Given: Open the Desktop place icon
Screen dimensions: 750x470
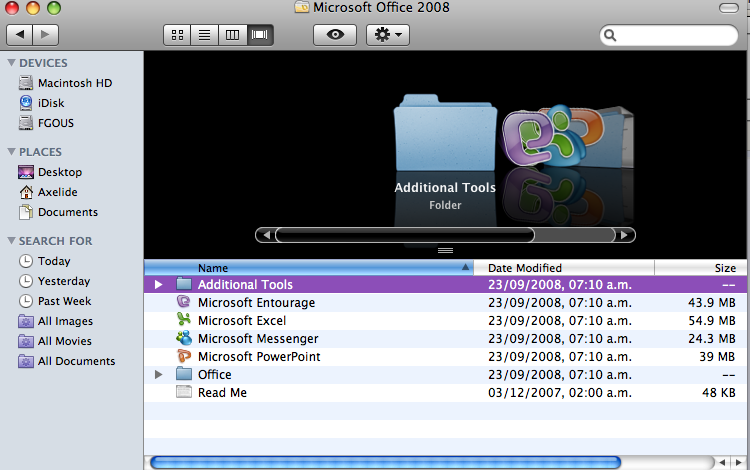Looking at the screenshot, I should pos(26,172).
